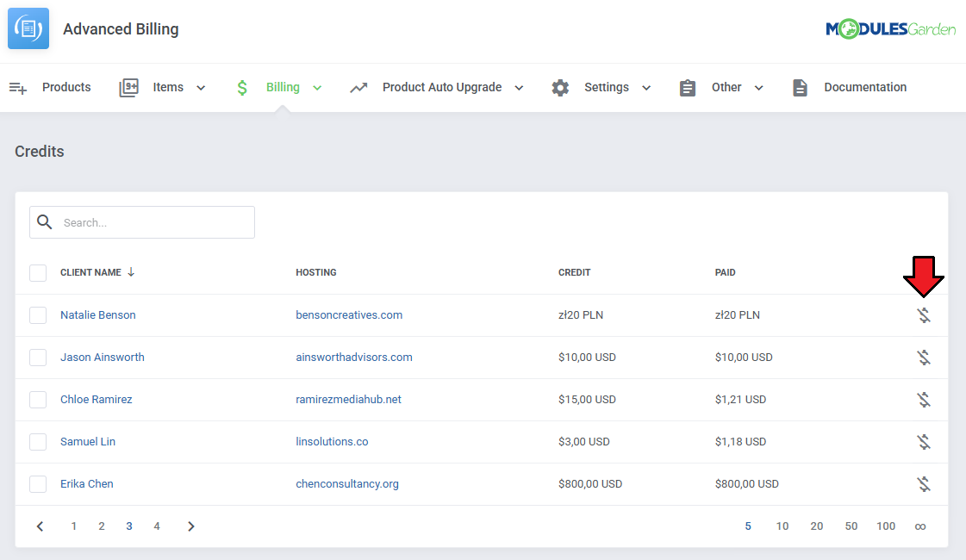Click the green Billing dollar icon
This screenshot has height=560, width=966.
(242, 88)
